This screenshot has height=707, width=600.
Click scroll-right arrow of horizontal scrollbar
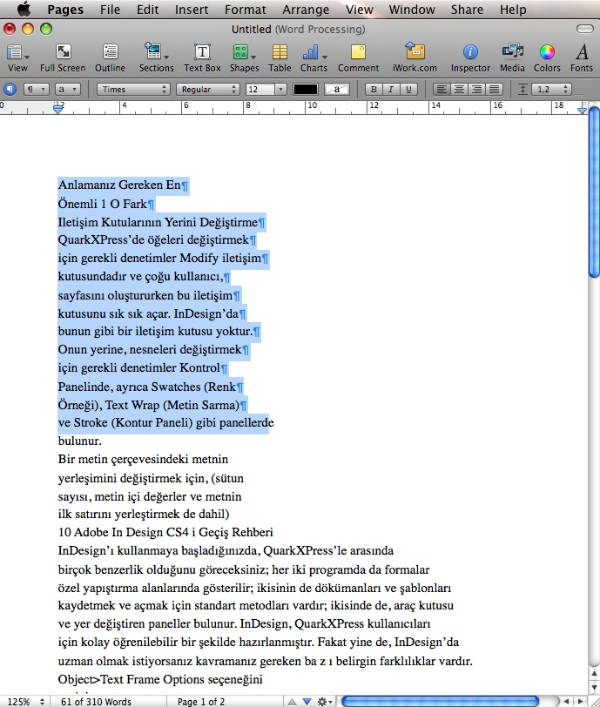tap(582, 702)
